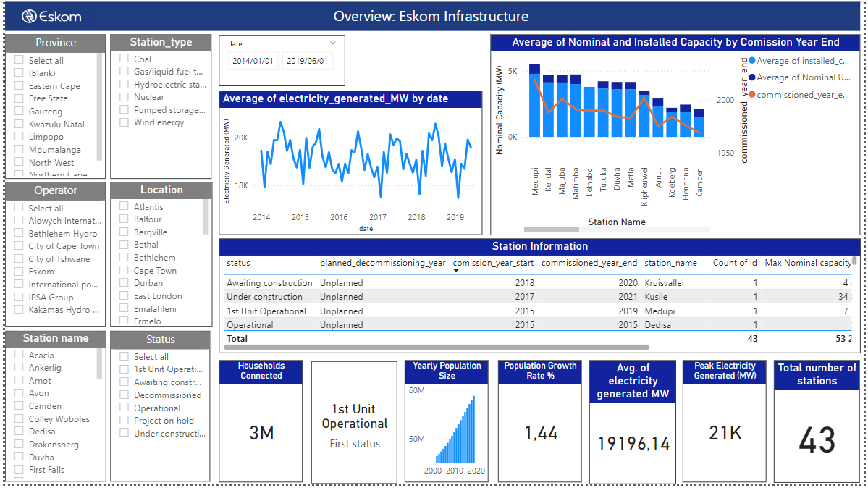Click the electricity generated line chart
868x488 pixels.
point(366,161)
